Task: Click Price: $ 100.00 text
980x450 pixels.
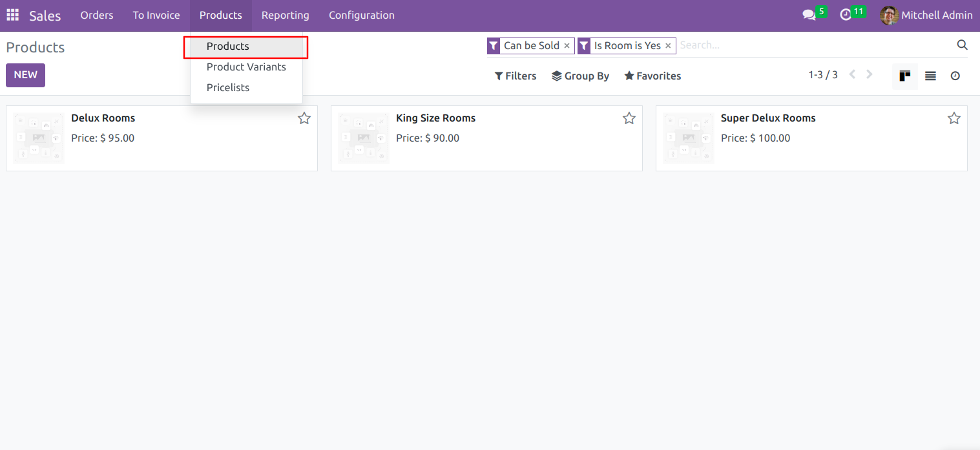Action: pos(756,138)
